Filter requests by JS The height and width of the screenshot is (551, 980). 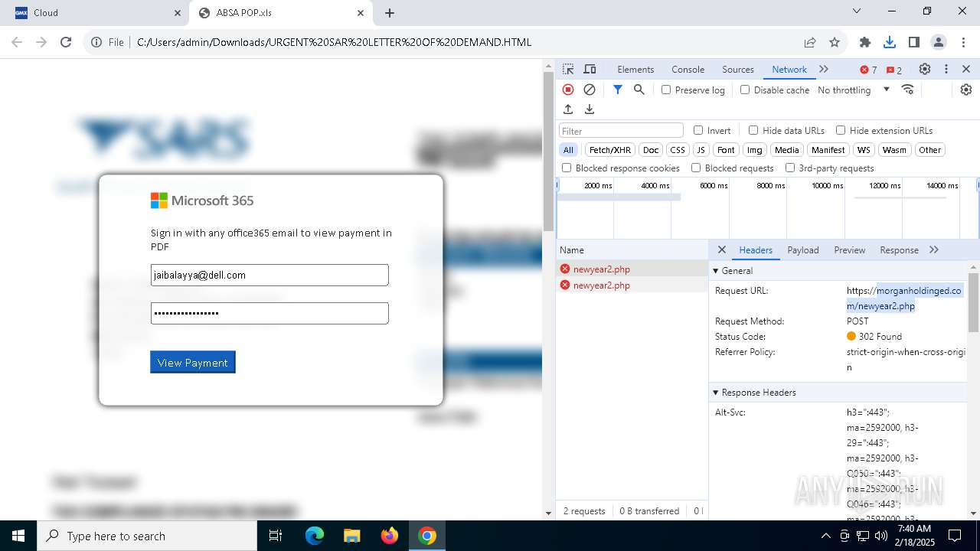tap(701, 150)
